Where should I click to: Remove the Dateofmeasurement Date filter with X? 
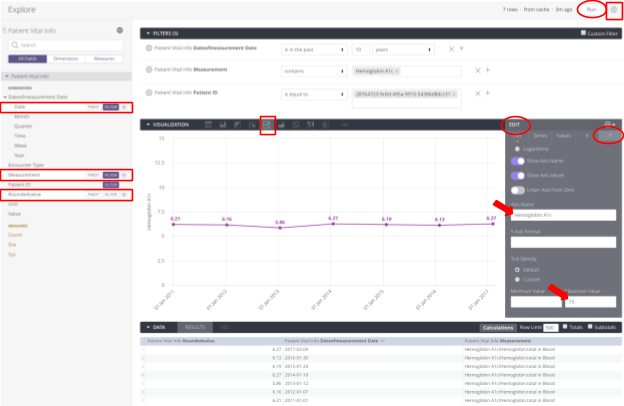(x=451, y=48)
